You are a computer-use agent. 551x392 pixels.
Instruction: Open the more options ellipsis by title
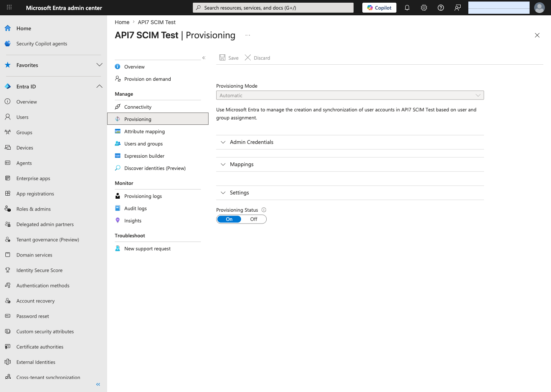(x=248, y=35)
